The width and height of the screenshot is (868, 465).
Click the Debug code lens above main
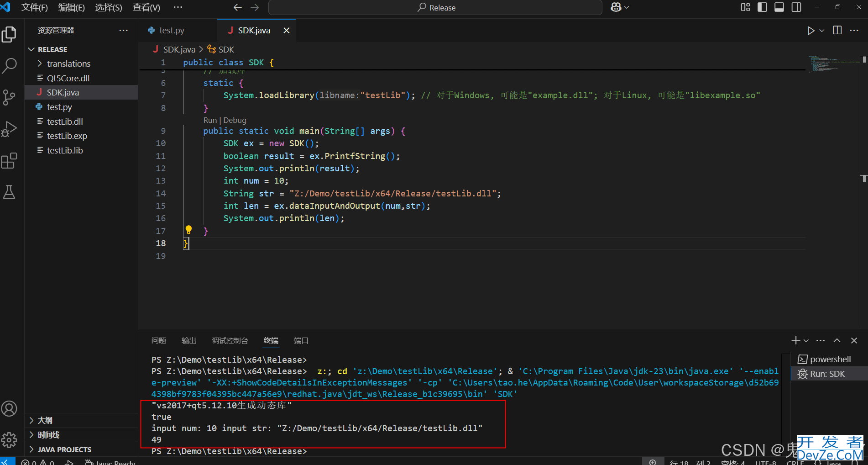[x=235, y=120]
